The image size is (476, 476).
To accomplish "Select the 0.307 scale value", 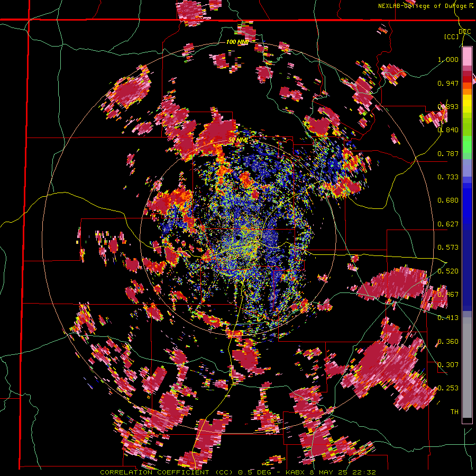I will [448, 365].
